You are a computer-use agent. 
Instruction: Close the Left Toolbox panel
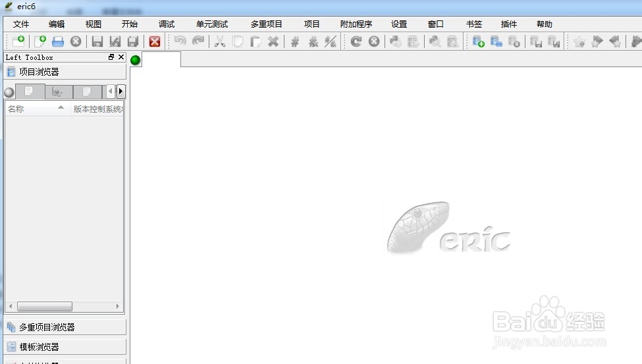[121, 57]
